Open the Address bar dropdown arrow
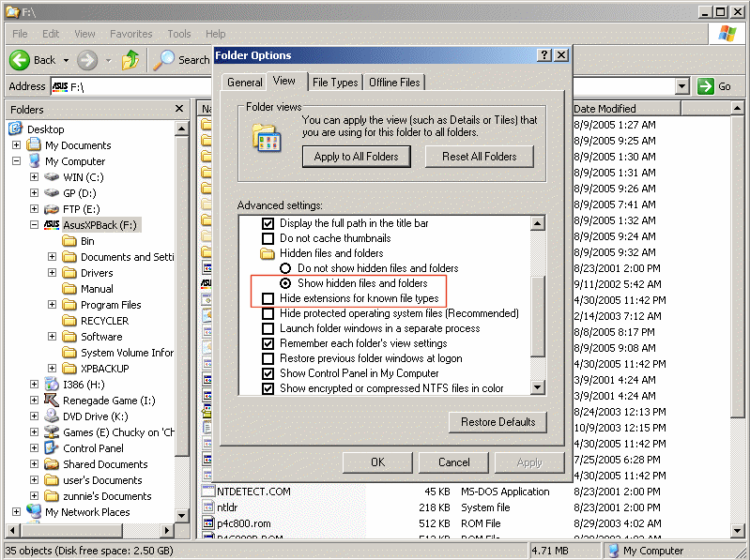 682,86
